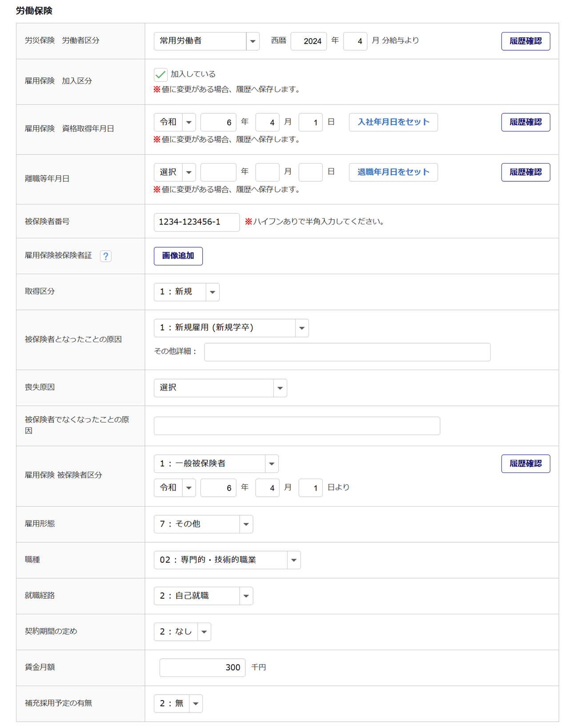Expand the 補充採用予定の有無 dropdown
Image resolution: width=569 pixels, height=728 pixels.
(x=178, y=704)
